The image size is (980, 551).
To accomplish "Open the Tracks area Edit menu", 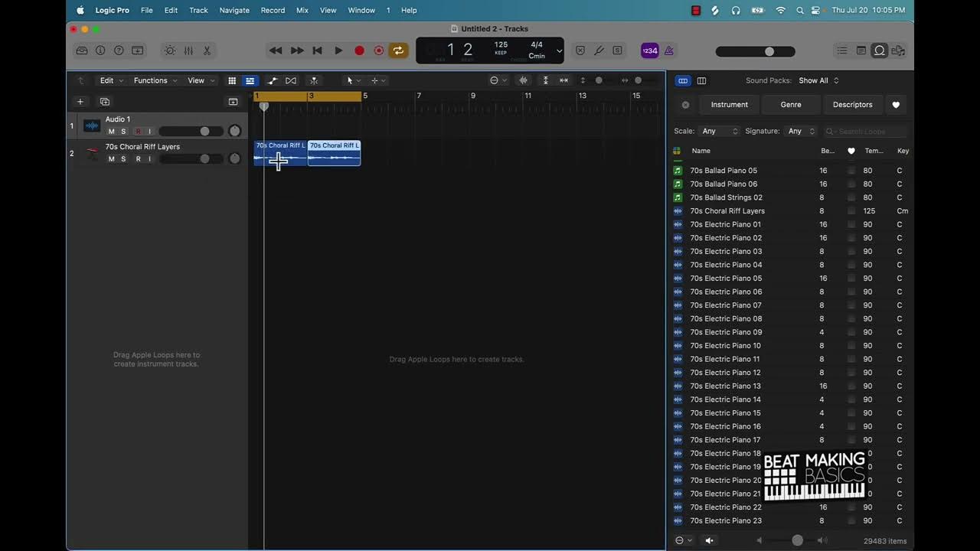I will coord(111,80).
